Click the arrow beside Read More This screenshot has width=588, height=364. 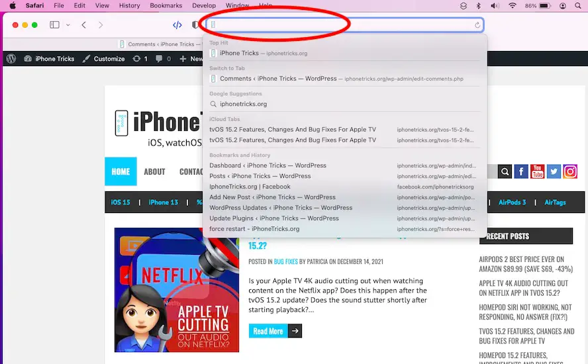coord(295,331)
